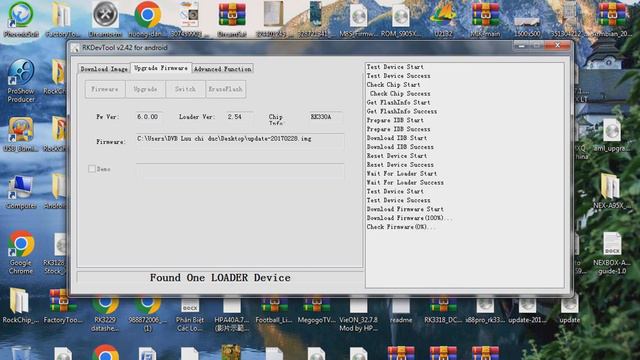Open the Phân Biệt Các Lo... document

[x=190, y=313]
